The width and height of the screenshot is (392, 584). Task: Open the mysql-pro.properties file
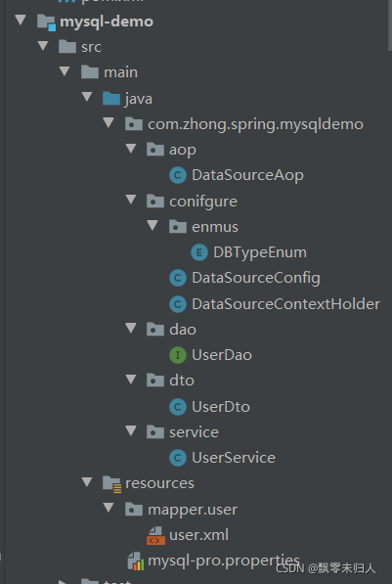(x=224, y=562)
